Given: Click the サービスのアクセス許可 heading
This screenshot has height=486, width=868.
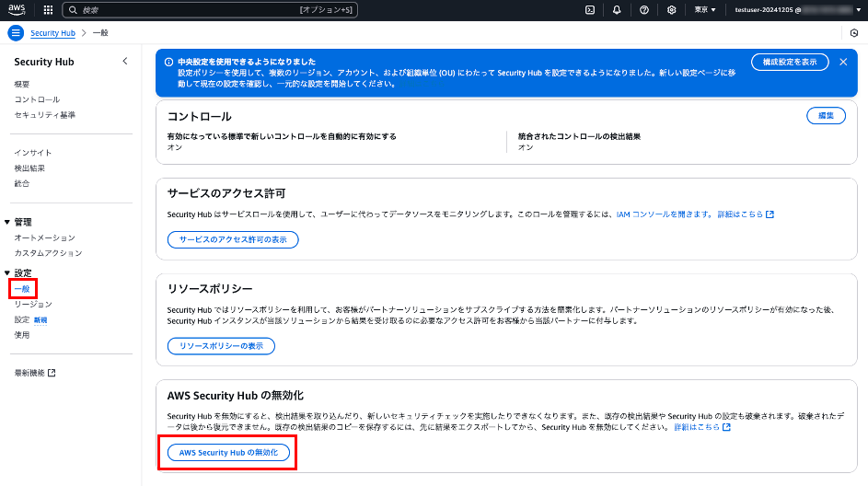Looking at the screenshot, I should click(226, 193).
